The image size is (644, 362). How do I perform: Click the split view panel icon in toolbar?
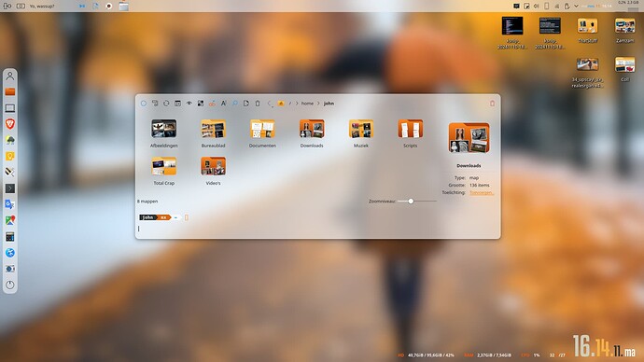pyautogui.click(x=177, y=104)
